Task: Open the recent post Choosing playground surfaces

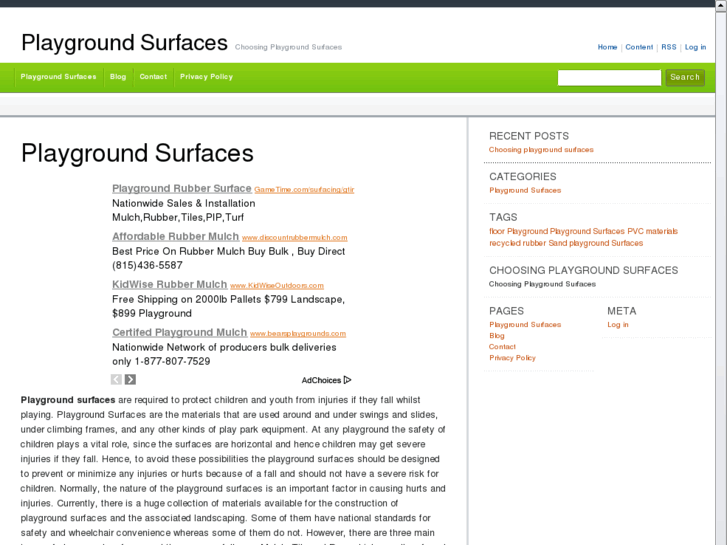Action: point(541,150)
